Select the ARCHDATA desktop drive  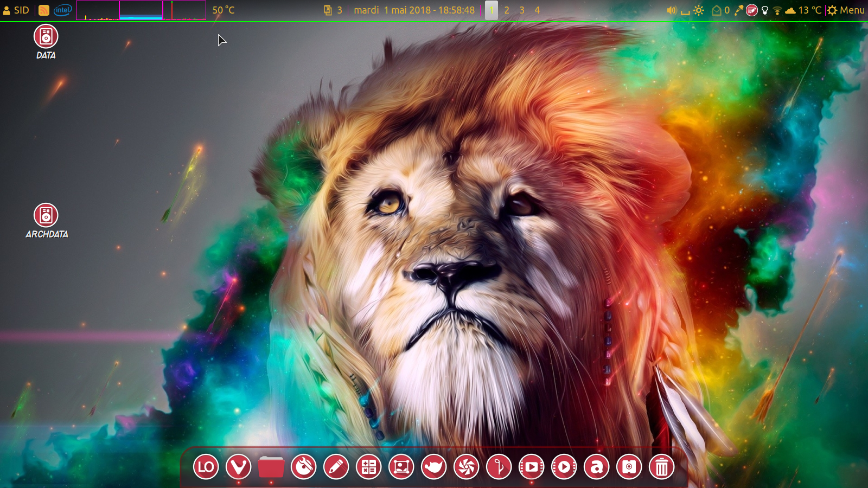tap(46, 215)
